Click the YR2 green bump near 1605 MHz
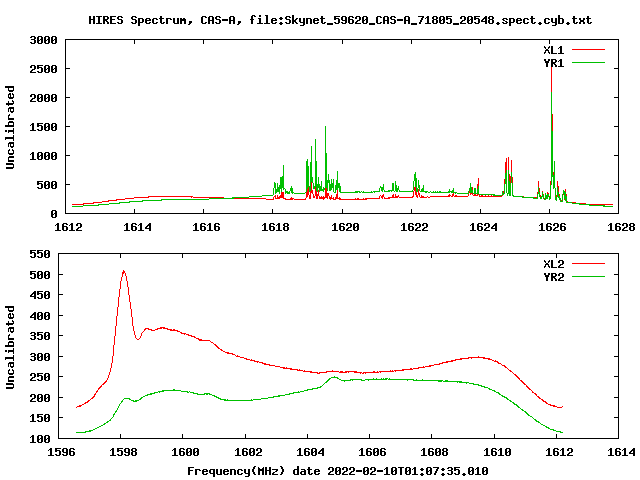This screenshot has height=480, width=640. coord(334,378)
